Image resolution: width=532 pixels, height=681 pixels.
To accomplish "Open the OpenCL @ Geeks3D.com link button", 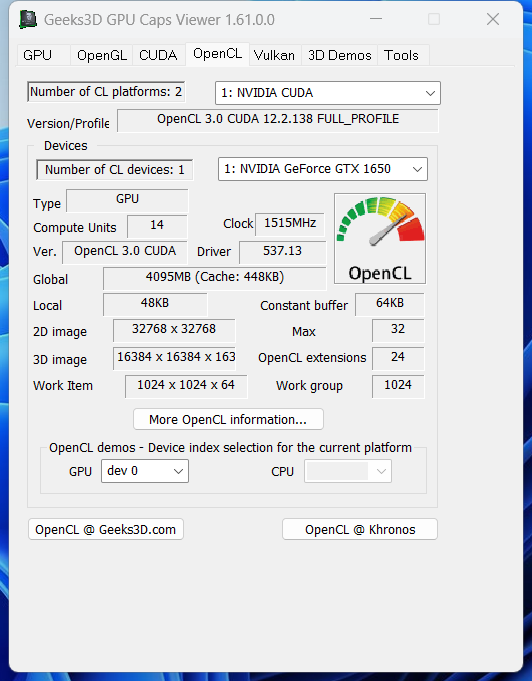I will 106,529.
